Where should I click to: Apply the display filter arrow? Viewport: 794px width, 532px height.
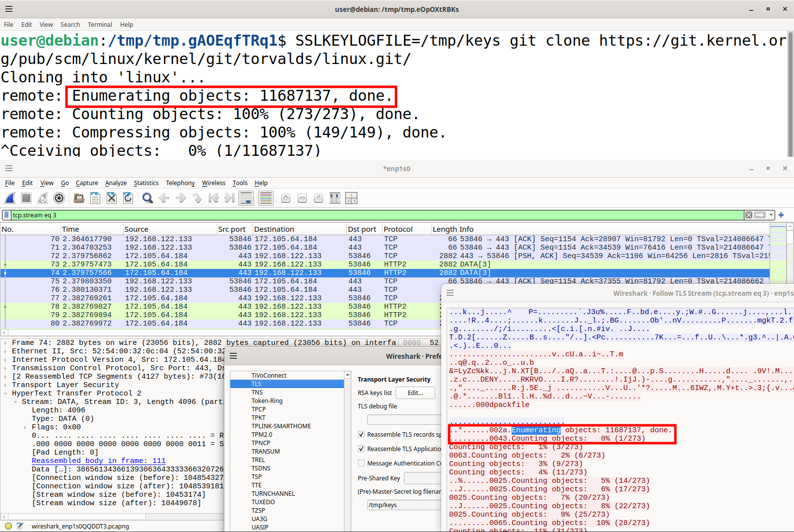point(760,215)
